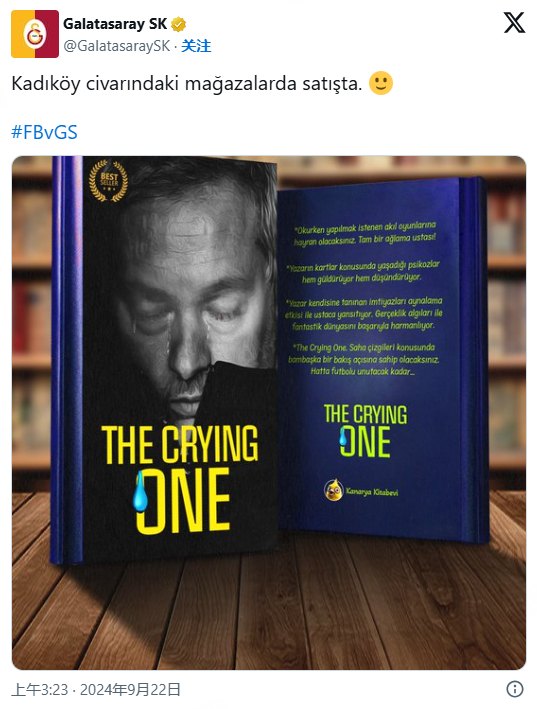This screenshot has height=709, width=537.
Task: Open the front book cover image
Action: pyautogui.click(x=165, y=359)
